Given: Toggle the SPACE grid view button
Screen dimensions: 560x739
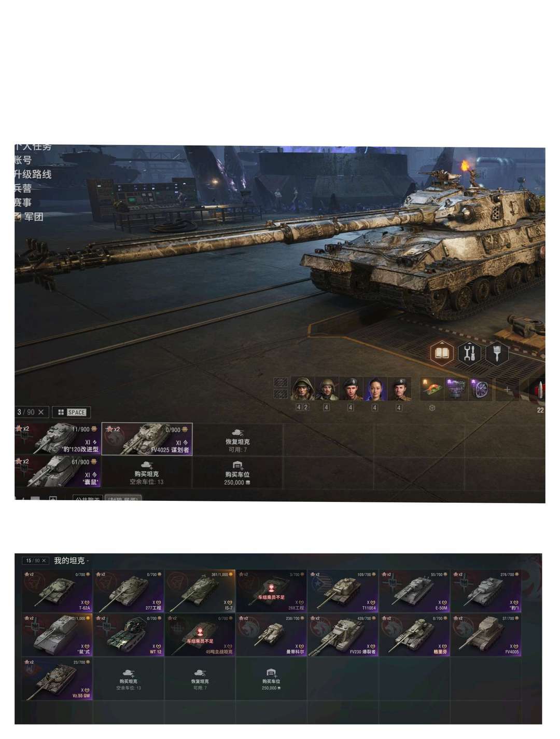Looking at the screenshot, I should coord(72,412).
